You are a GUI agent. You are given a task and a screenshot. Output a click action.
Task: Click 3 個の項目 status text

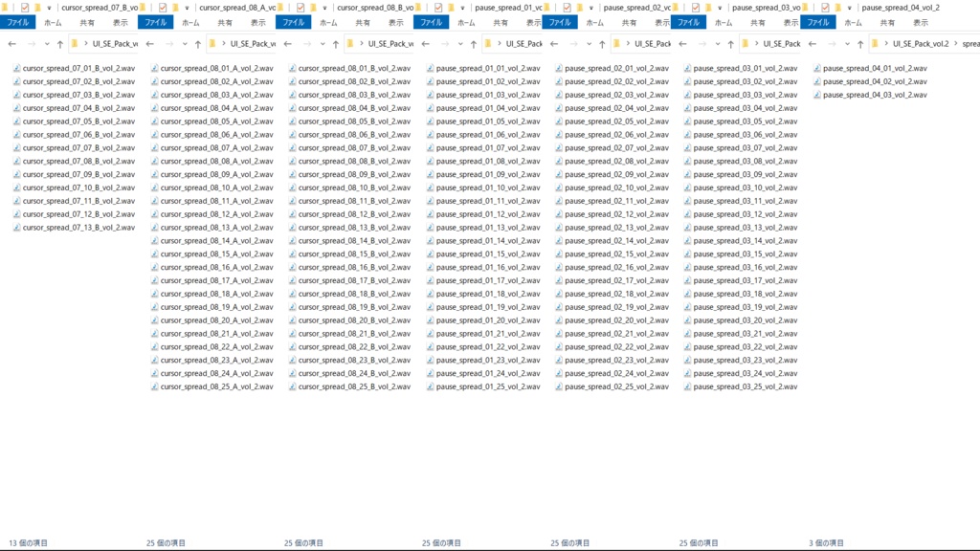(826, 543)
